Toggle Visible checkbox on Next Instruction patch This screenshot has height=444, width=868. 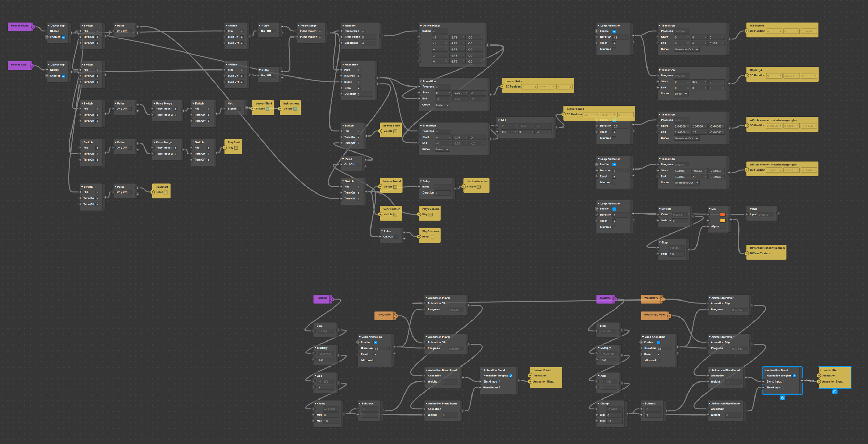pyautogui.click(x=478, y=187)
